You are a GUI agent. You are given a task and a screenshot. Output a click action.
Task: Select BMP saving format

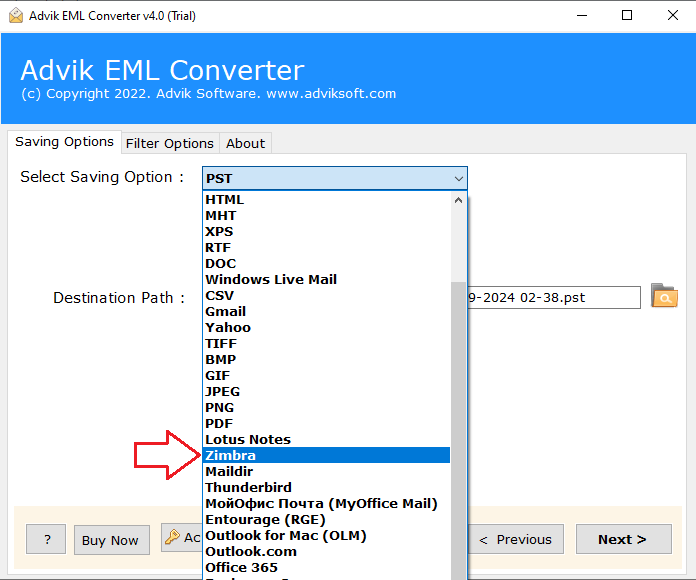[327, 359]
